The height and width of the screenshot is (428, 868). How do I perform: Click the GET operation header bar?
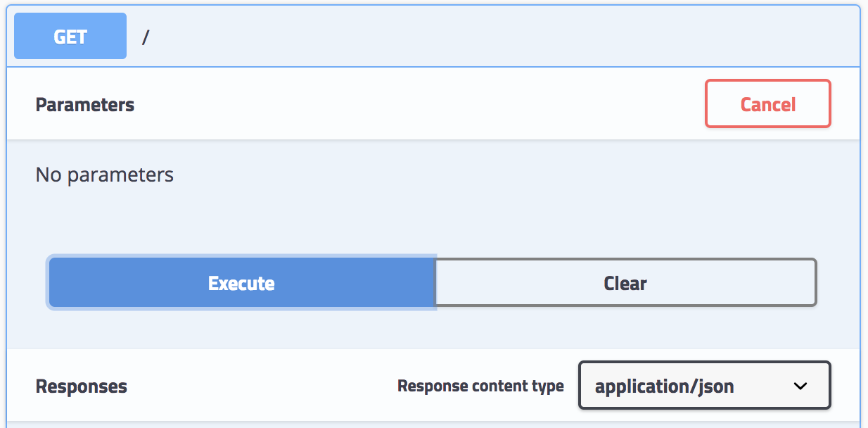tap(422, 35)
